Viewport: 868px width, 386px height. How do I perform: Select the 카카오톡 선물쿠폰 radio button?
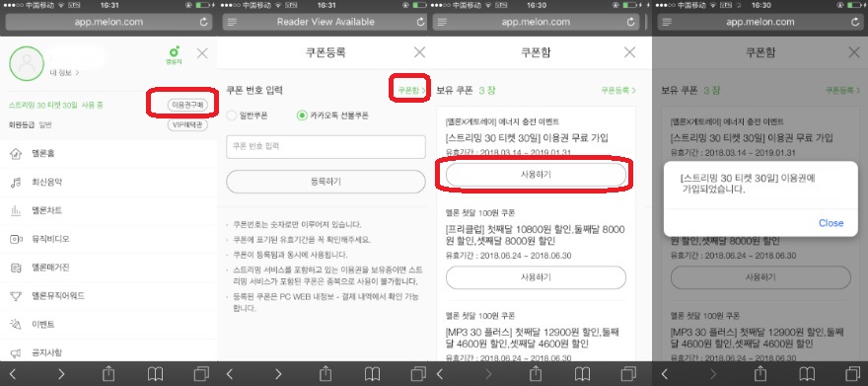(x=302, y=116)
